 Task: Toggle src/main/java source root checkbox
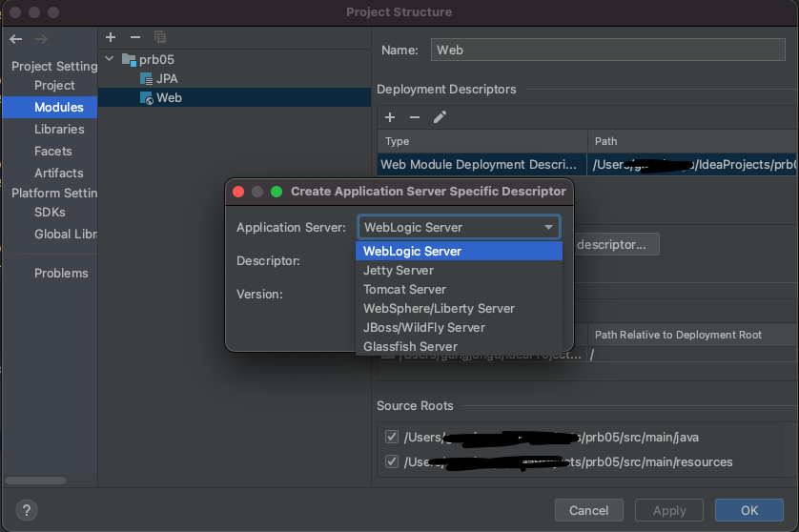391,437
